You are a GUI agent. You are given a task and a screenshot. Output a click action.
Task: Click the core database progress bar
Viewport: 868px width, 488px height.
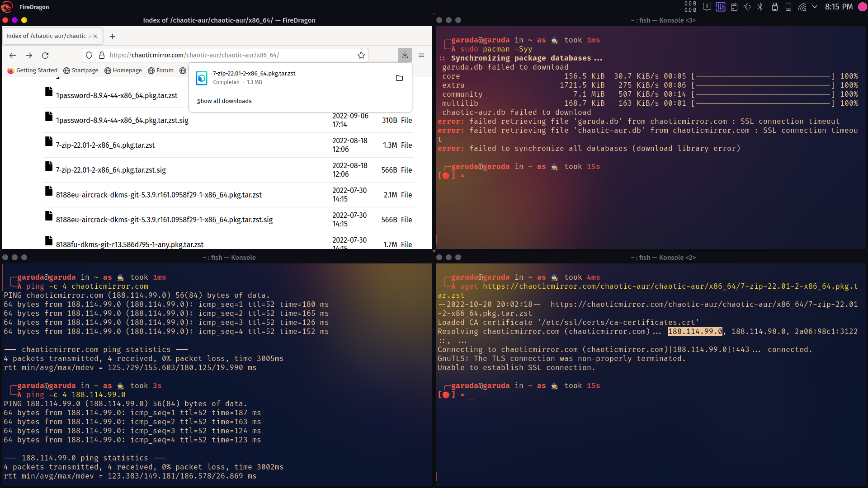(x=763, y=76)
